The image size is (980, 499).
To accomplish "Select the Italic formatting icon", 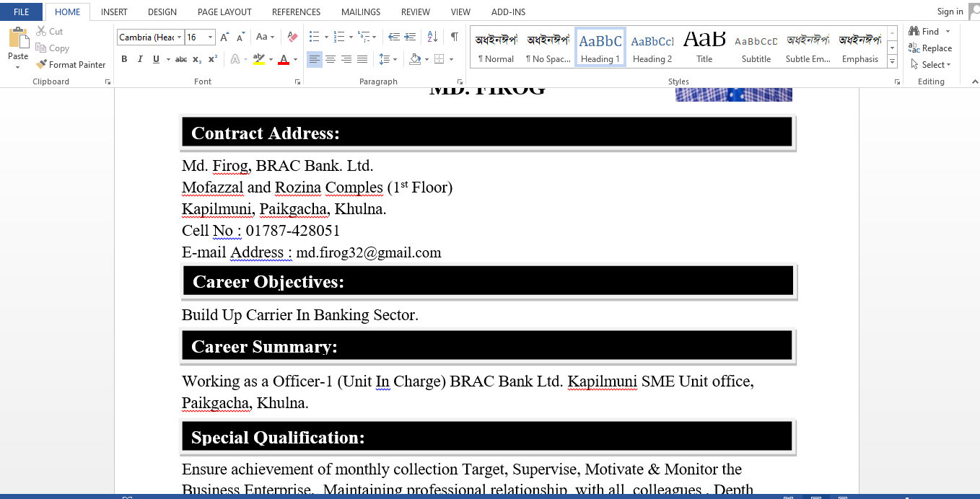I will coord(139,59).
